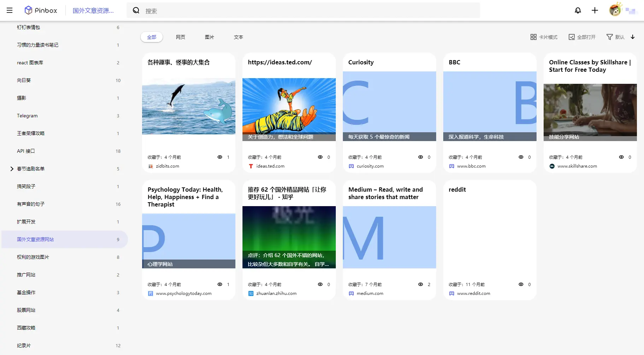Click the ideas.ted.com favicon
This screenshot has width=644, height=355.
point(251,166)
